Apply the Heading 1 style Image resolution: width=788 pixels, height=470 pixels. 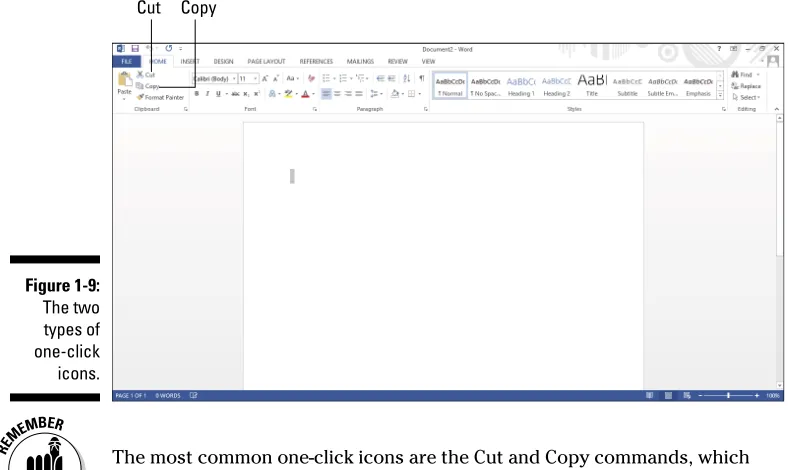[521, 86]
